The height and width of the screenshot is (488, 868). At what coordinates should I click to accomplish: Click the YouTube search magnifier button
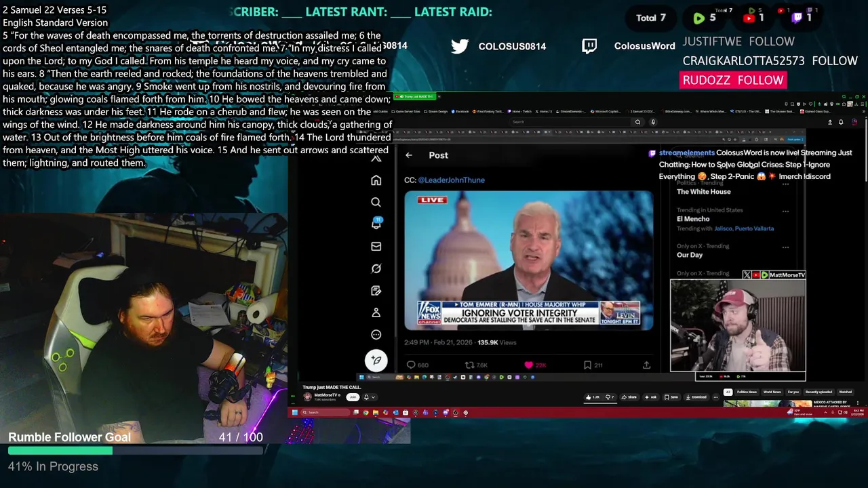coord(637,122)
